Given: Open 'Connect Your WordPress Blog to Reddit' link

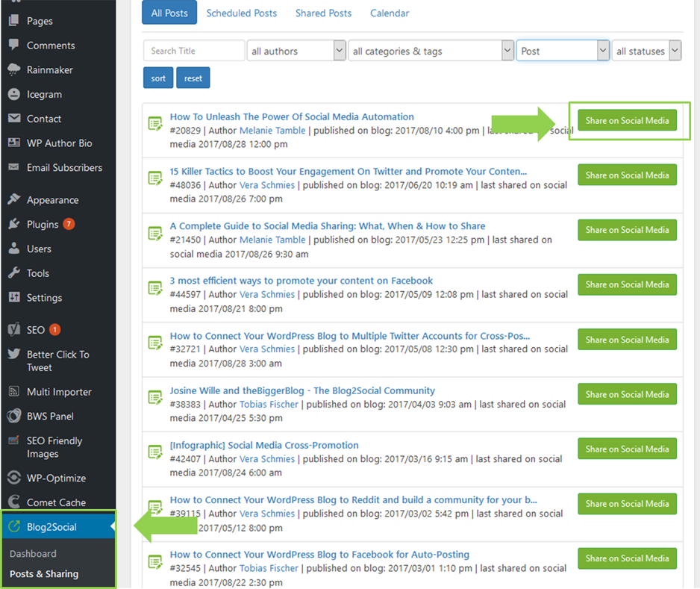Looking at the screenshot, I should click(353, 499).
